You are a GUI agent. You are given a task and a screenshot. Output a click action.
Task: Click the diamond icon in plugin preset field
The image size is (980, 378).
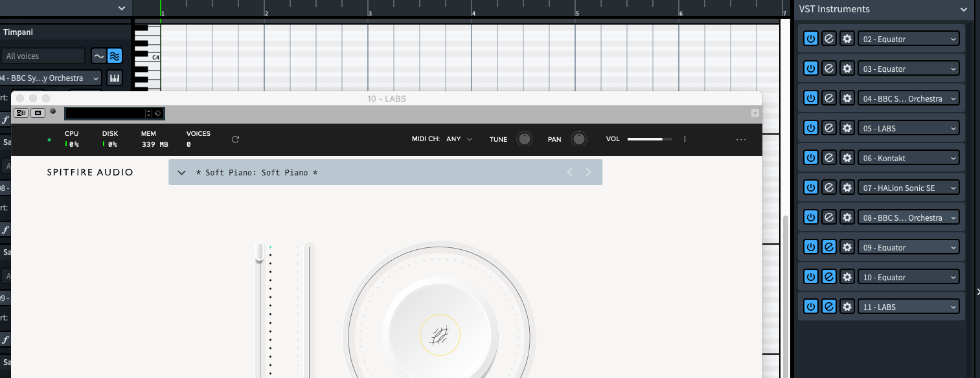(x=157, y=113)
